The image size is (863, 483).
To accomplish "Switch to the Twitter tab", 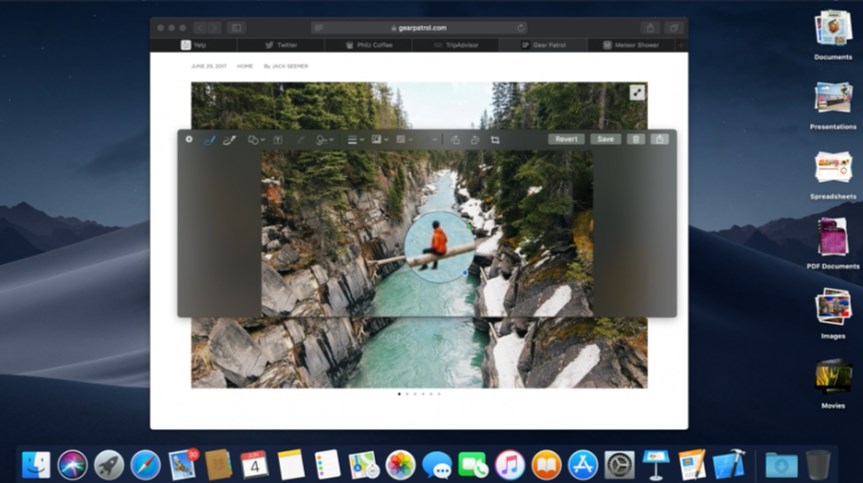I will (282, 45).
